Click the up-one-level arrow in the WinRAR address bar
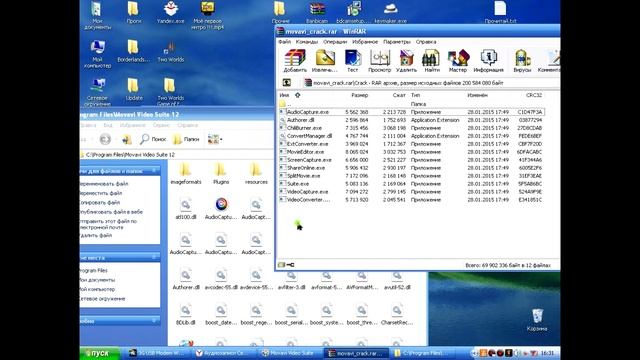The width and height of the screenshot is (640, 360). 287,82
